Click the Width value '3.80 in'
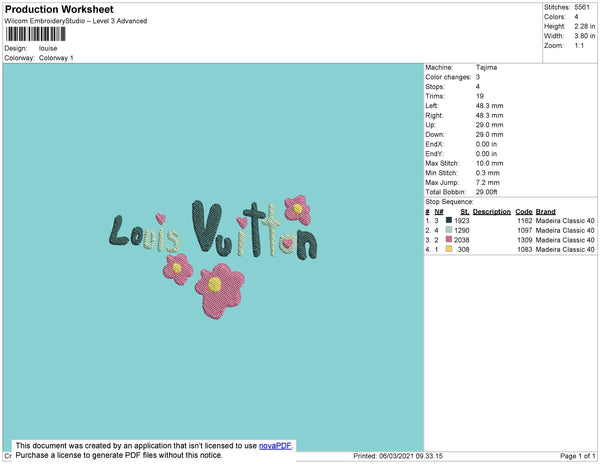The width and height of the screenshot is (600, 464). (585, 36)
